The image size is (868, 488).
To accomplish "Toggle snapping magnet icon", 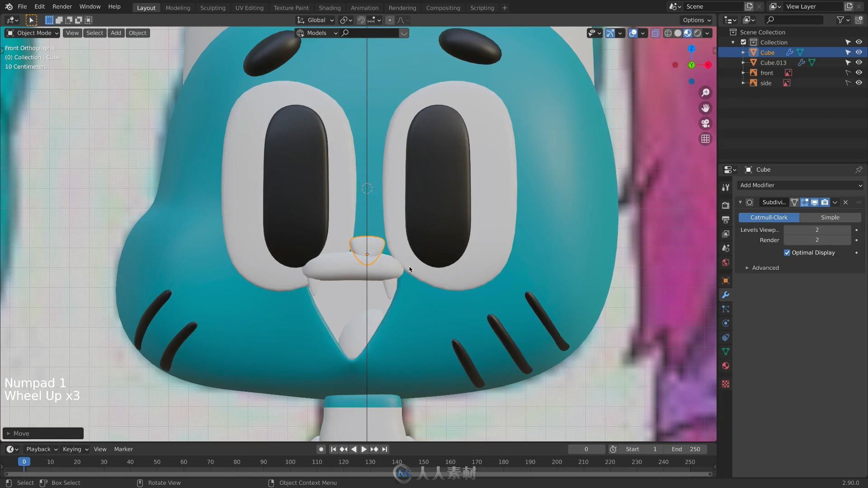I will (361, 20).
